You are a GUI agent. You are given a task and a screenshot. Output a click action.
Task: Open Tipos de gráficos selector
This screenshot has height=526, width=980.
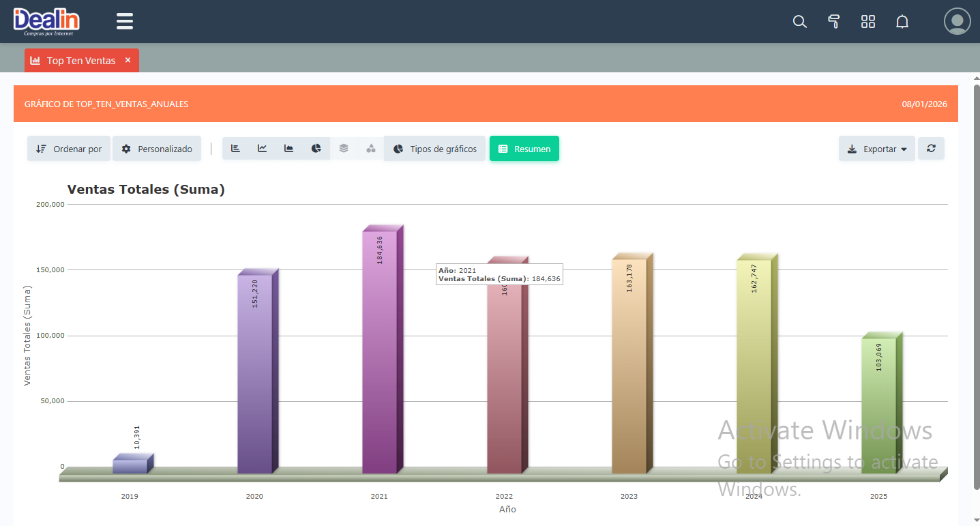[x=435, y=149]
